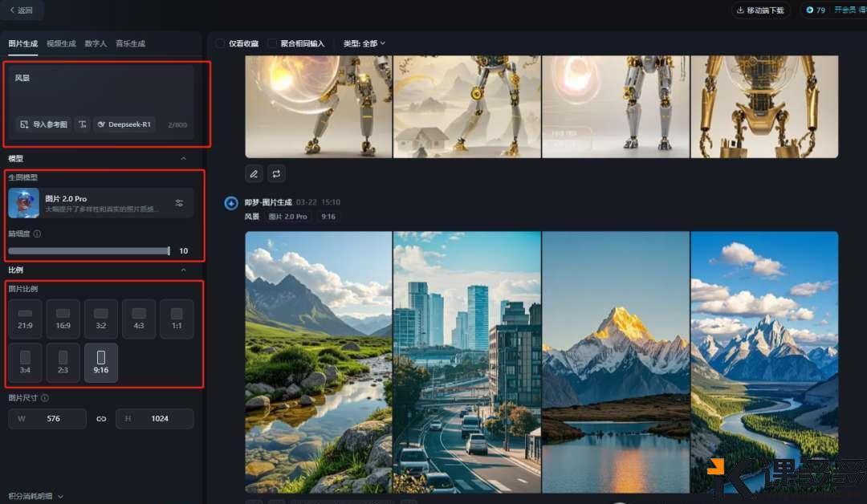
Task: Click the regenerate loop icon below robot images
Action: pos(276,173)
